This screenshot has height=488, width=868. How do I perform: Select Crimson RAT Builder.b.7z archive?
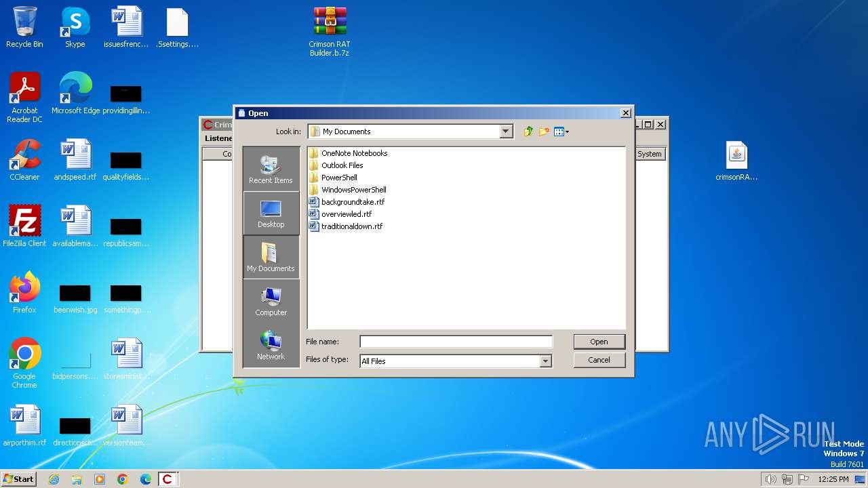point(330,31)
